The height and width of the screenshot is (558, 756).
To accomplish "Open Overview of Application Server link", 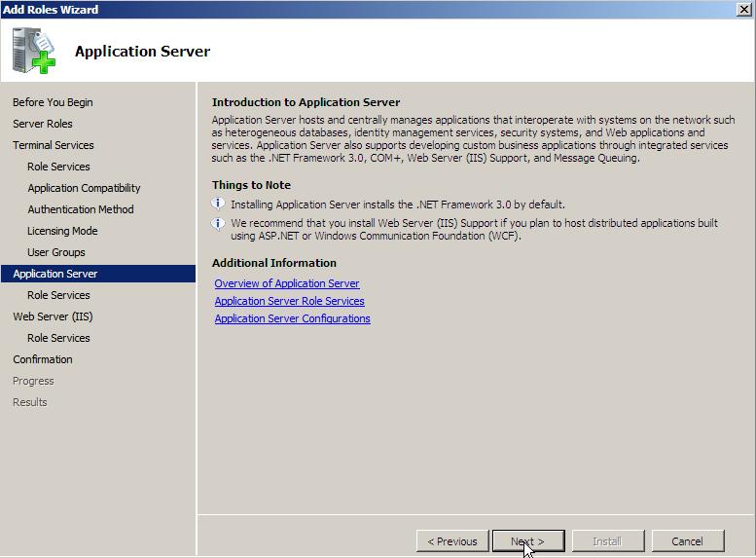I will [x=287, y=283].
